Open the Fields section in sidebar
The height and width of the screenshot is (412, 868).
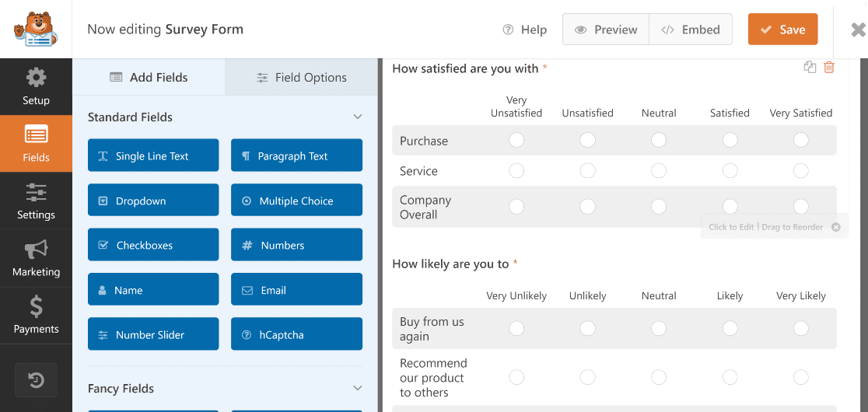point(36,144)
